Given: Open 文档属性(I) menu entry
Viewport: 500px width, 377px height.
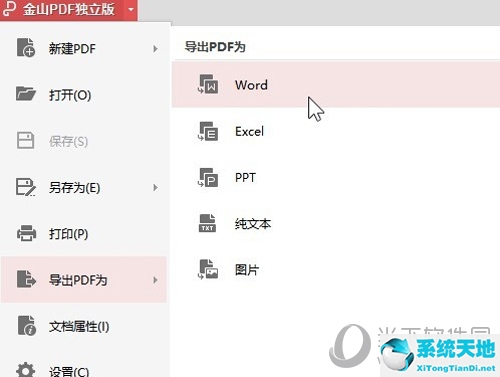Looking at the screenshot, I should pos(83,326).
